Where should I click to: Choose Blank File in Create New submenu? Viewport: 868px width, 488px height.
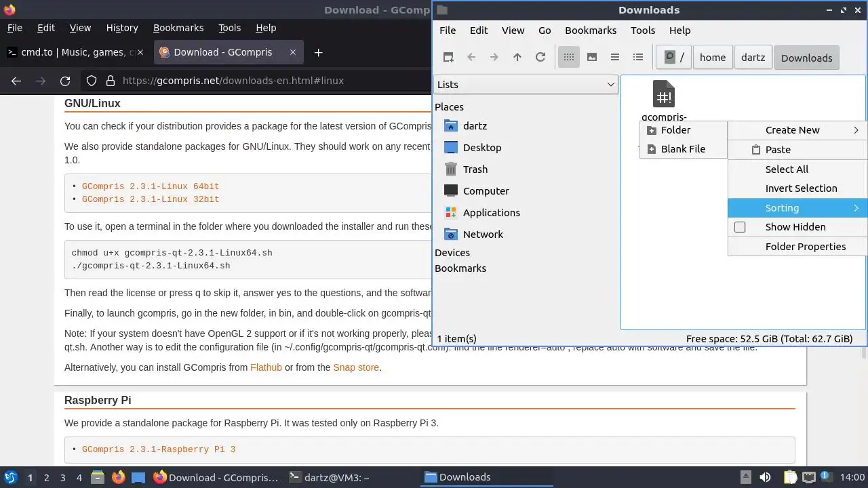coord(683,149)
